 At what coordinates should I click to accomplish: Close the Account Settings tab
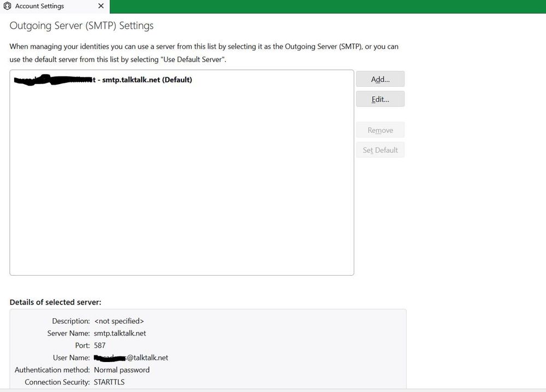(101, 7)
